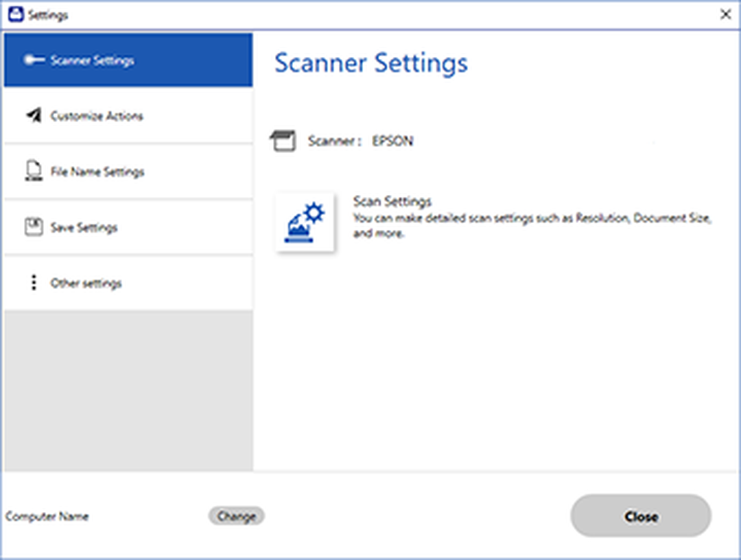Select the Scanner Settings tab label
The height and width of the screenshot is (560, 741).
point(92,60)
